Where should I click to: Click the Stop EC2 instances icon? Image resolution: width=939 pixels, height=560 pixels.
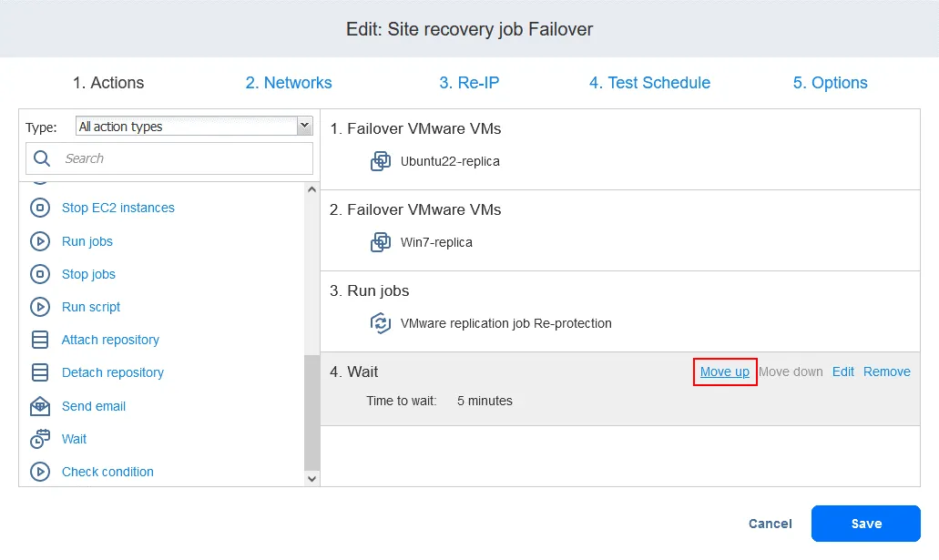click(40, 209)
